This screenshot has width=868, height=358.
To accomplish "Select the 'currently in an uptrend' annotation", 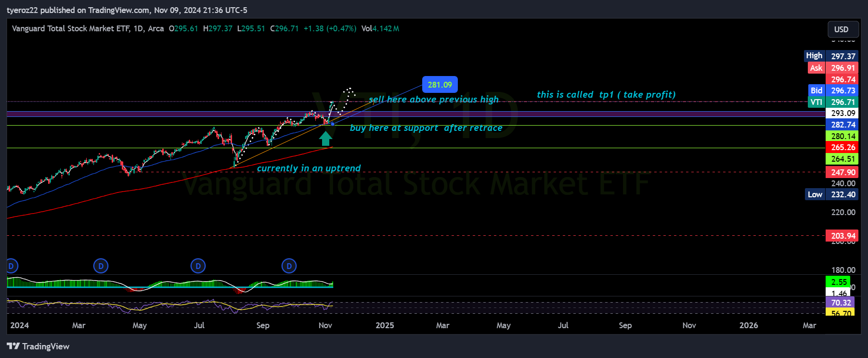I will [x=309, y=168].
